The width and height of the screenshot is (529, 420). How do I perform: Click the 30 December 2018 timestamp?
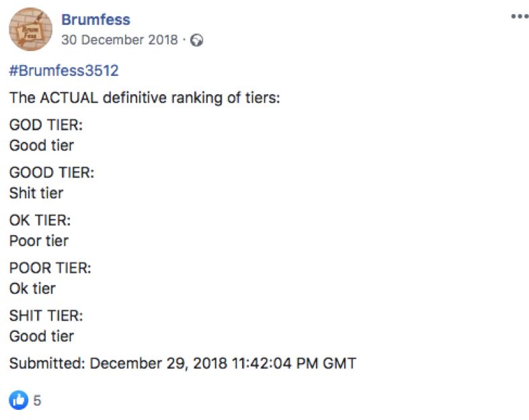pyautogui.click(x=120, y=40)
